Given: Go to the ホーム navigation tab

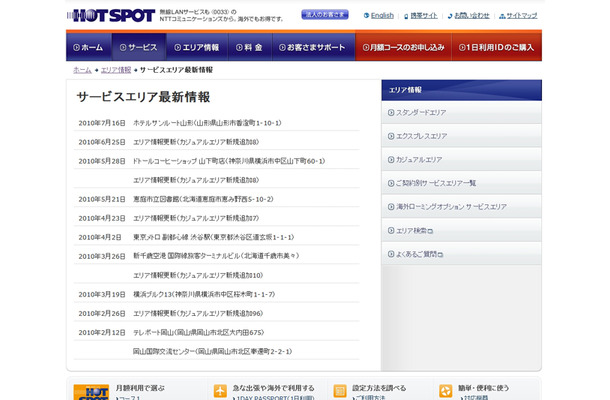Looking at the screenshot, I should pos(89,47).
